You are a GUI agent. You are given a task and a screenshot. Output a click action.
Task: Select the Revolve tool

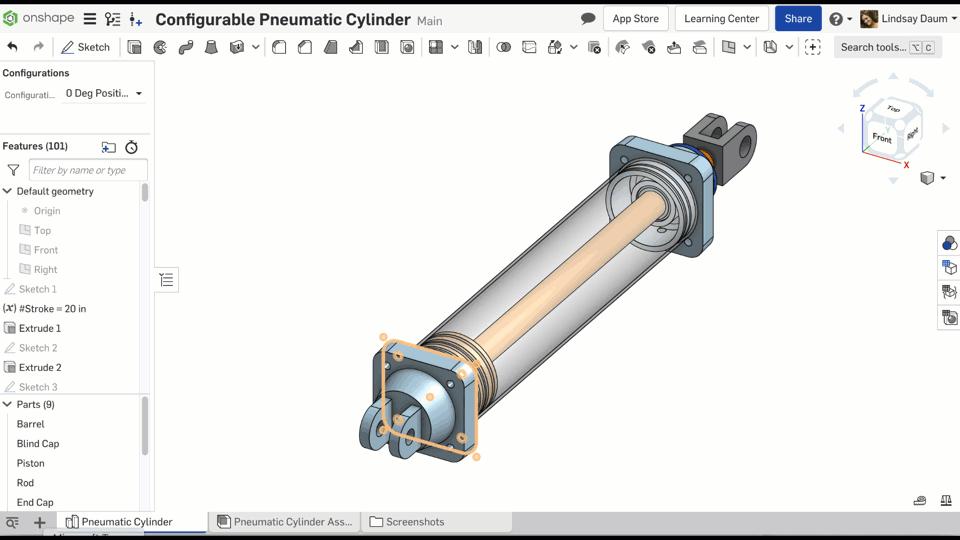click(x=160, y=47)
